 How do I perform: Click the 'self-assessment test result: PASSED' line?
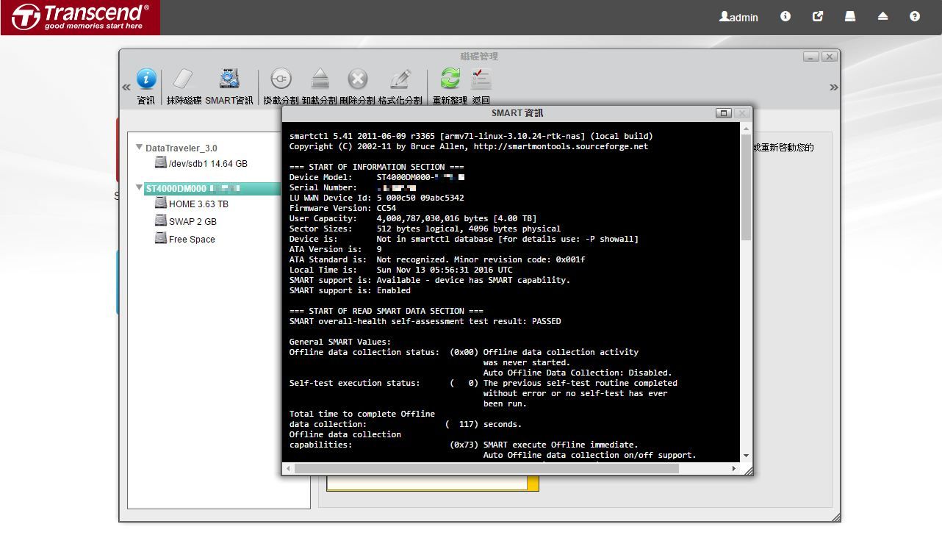pyautogui.click(x=425, y=321)
